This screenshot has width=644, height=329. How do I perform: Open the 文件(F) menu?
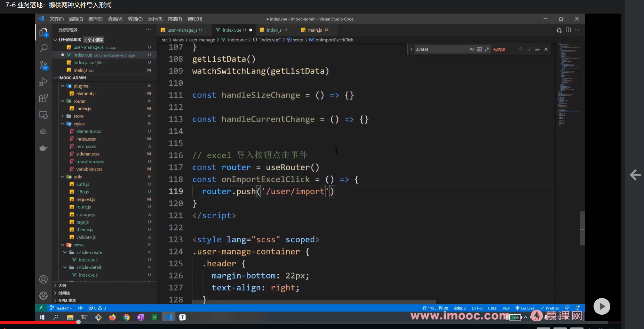[x=57, y=19]
